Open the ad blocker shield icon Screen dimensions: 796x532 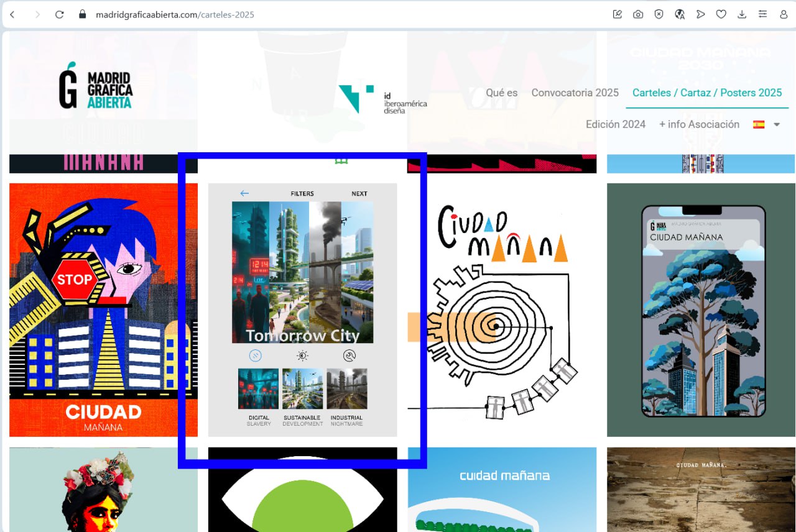pos(659,14)
